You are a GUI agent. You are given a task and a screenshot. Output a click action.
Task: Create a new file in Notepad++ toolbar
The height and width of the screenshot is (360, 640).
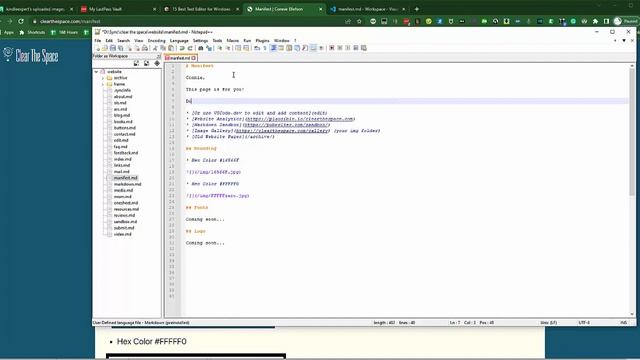98,48
